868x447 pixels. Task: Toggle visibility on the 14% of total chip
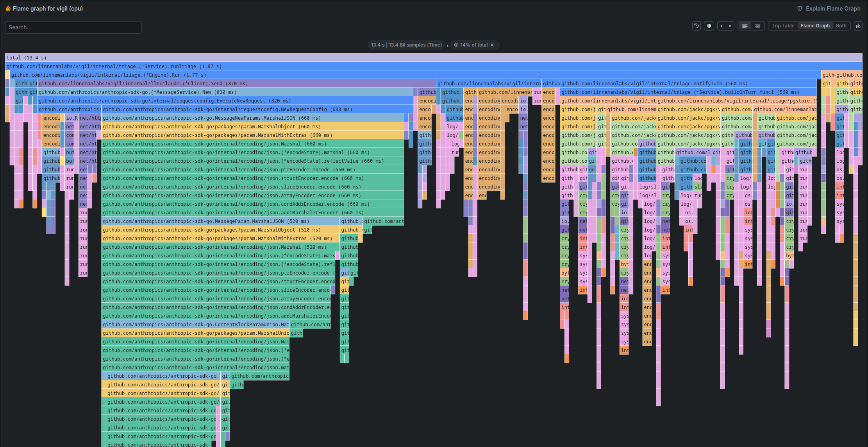point(456,45)
